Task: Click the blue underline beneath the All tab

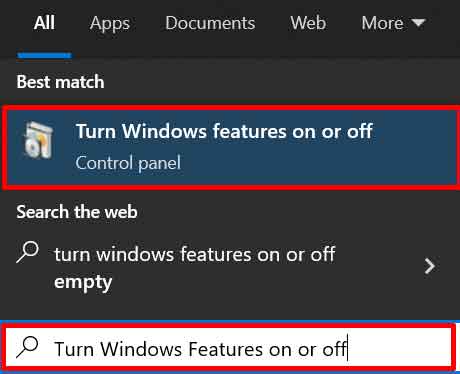Action: tap(44, 55)
